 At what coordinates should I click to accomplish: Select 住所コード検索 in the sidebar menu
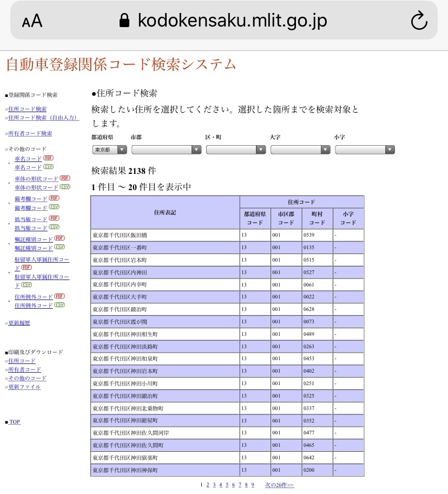point(27,108)
